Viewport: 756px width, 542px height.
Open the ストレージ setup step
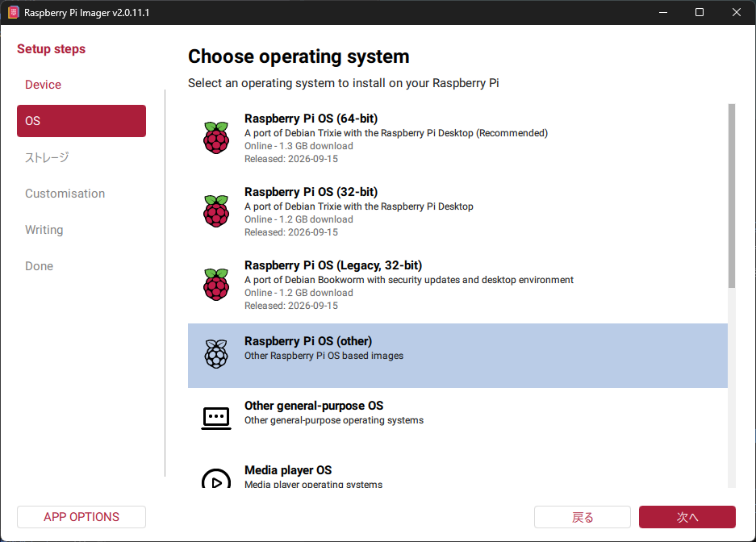pos(48,157)
